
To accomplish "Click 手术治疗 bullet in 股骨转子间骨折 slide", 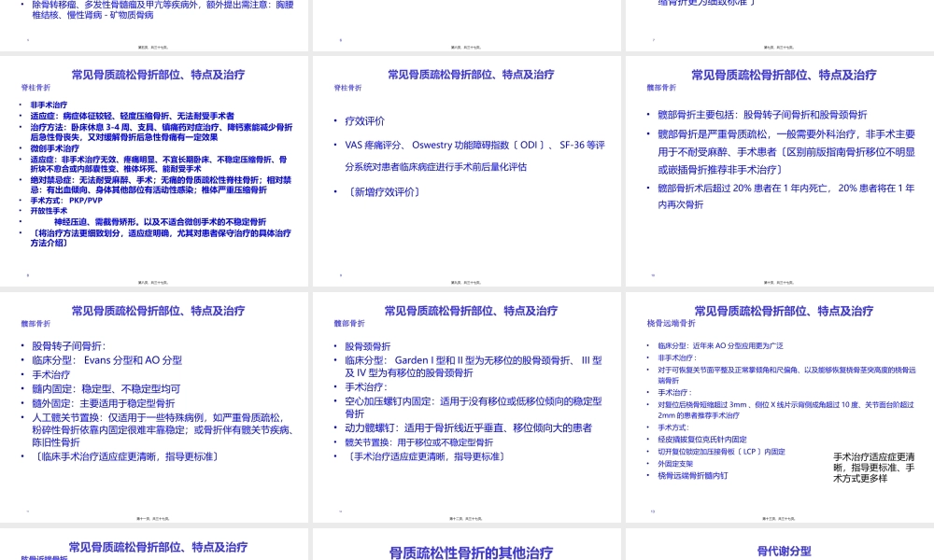I will coord(50,374).
